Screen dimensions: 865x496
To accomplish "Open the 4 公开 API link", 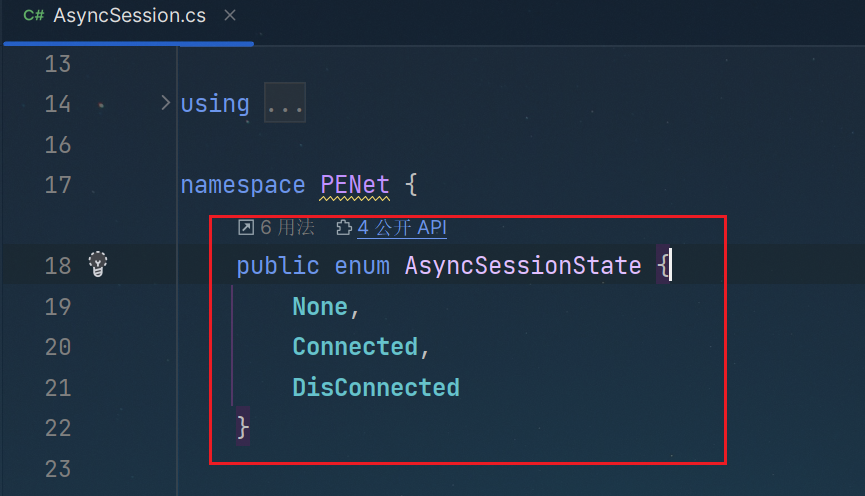I will 402,228.
